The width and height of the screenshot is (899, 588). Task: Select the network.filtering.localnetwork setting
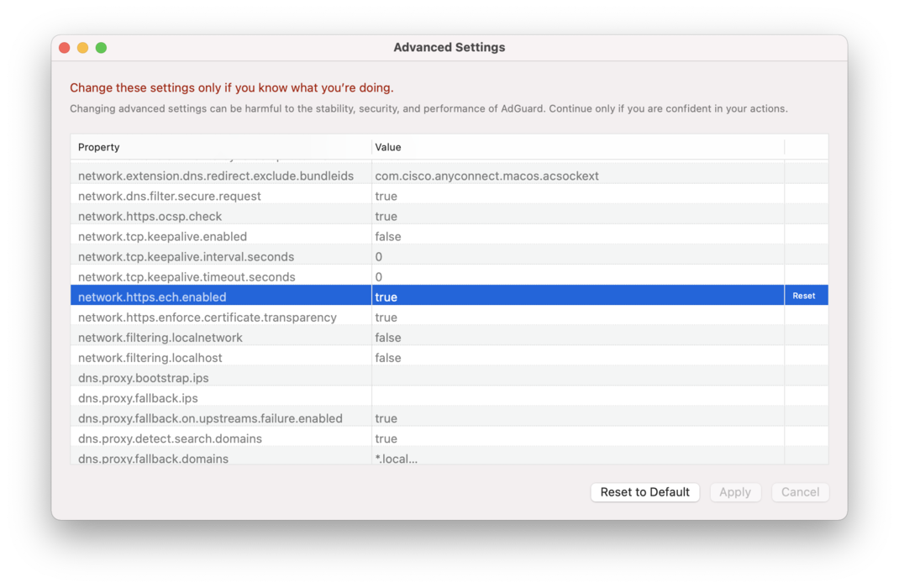(210, 338)
